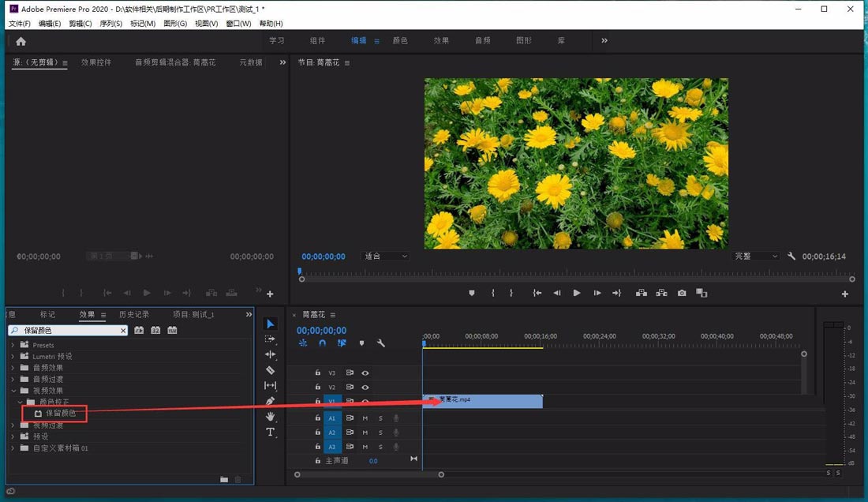Click the Home icon
The height and width of the screenshot is (502, 868).
click(21, 41)
